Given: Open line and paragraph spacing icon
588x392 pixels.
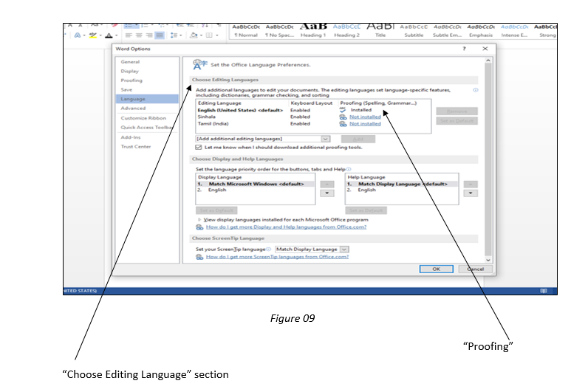Looking at the screenshot, I should point(174,35).
